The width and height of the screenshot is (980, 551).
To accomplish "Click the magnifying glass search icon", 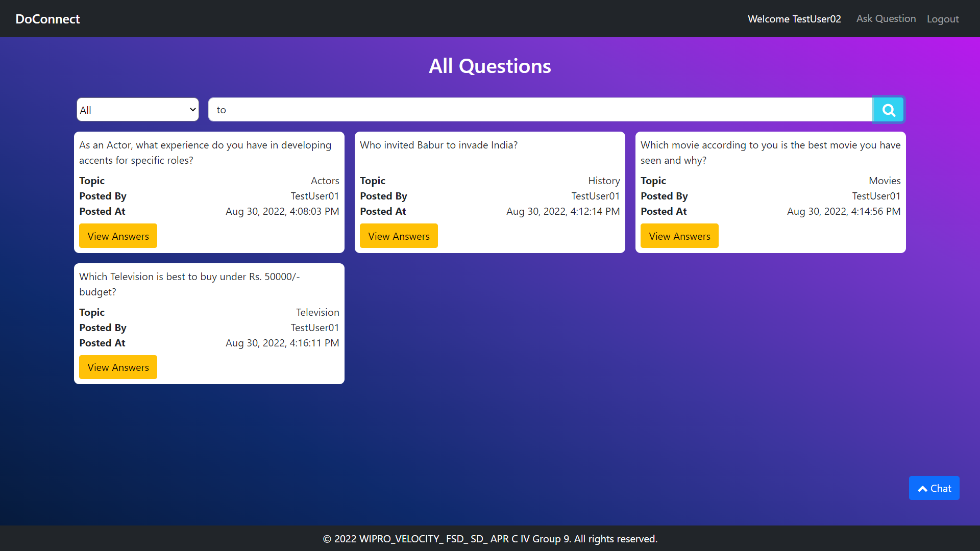I will click(x=888, y=110).
